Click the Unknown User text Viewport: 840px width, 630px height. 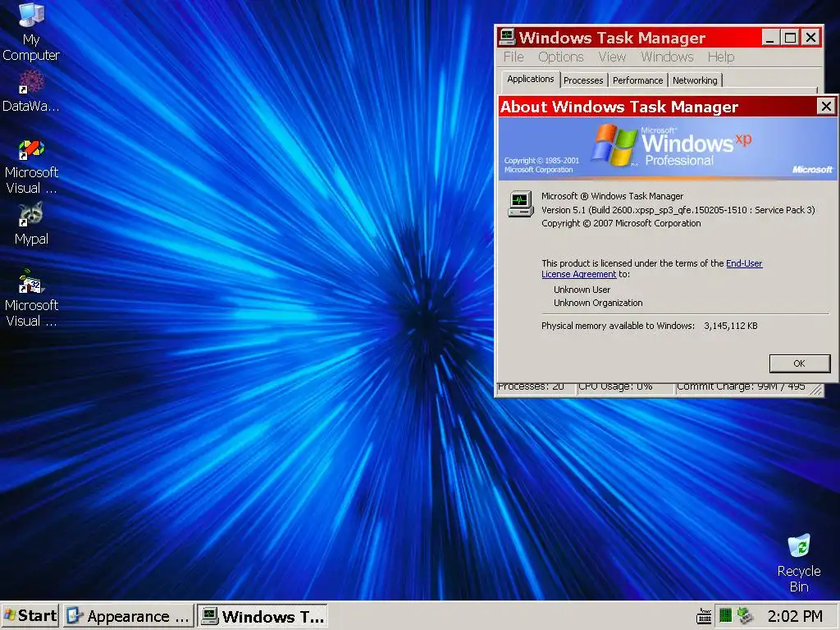pyautogui.click(x=582, y=290)
